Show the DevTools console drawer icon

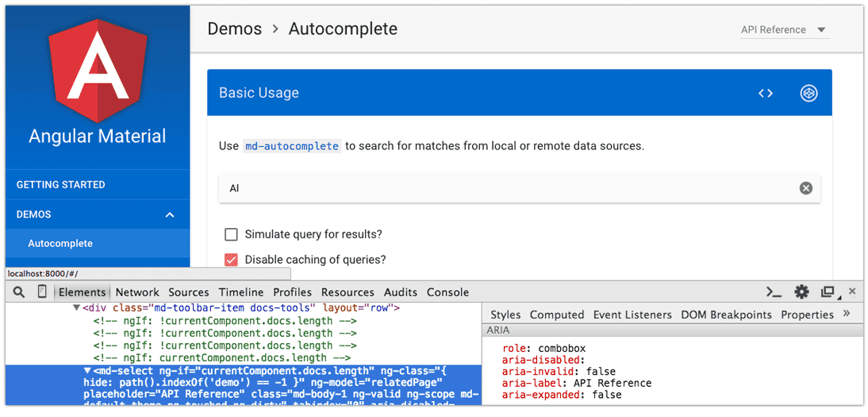[x=774, y=292]
